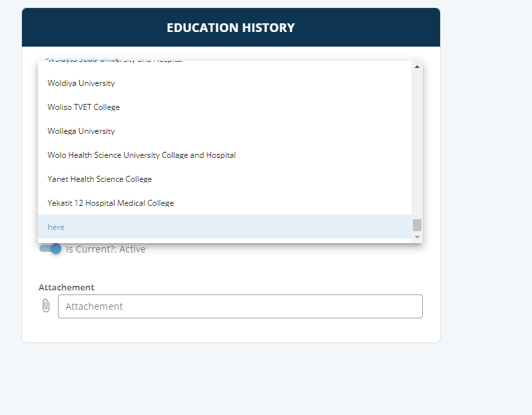Viewport: 532px width, 415px height.
Task: Click the dropdown scrollbar thumb
Action: click(x=417, y=225)
